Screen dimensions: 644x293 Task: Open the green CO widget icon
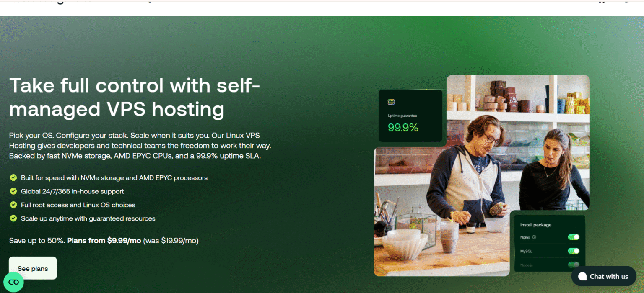tap(13, 282)
